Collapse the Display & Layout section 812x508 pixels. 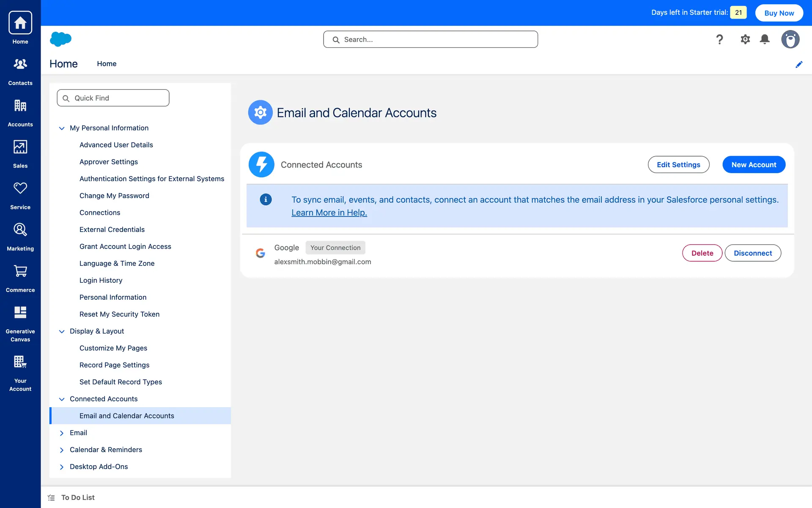[x=62, y=331]
